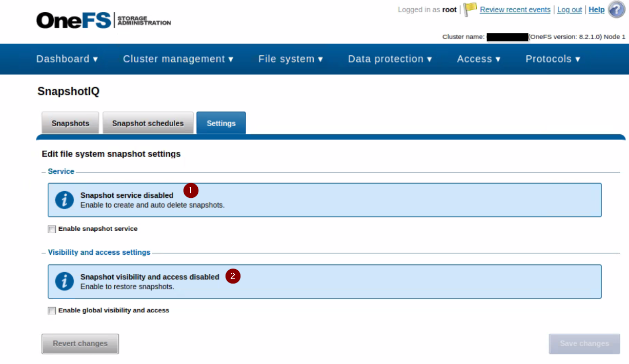
Task: Select the Settings tab
Action: pyautogui.click(x=221, y=123)
